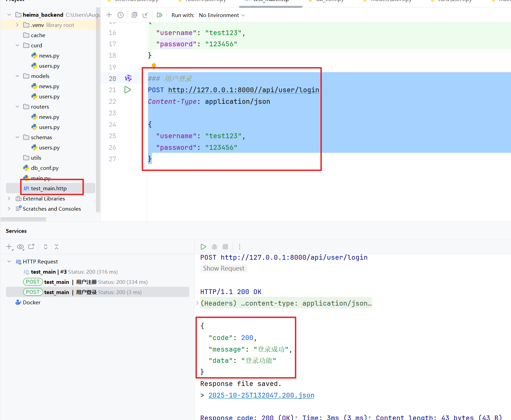The width and height of the screenshot is (511, 420).
Task: Expand the response Headers section
Action: click(197, 303)
